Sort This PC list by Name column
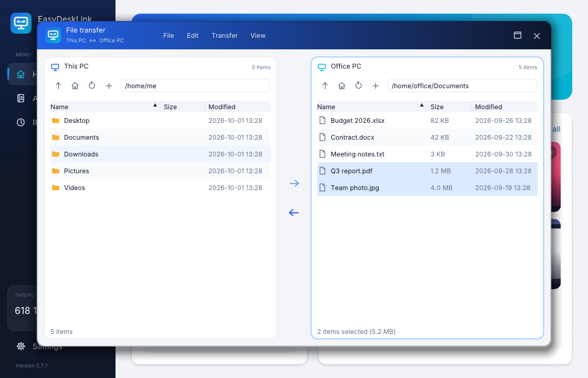Image resolution: width=588 pixels, height=378 pixels. point(105,107)
